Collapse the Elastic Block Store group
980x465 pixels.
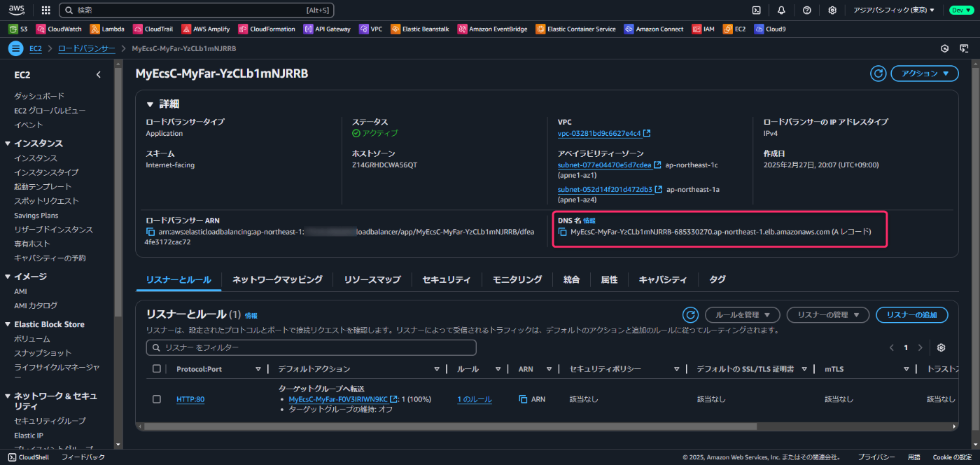pos(8,324)
